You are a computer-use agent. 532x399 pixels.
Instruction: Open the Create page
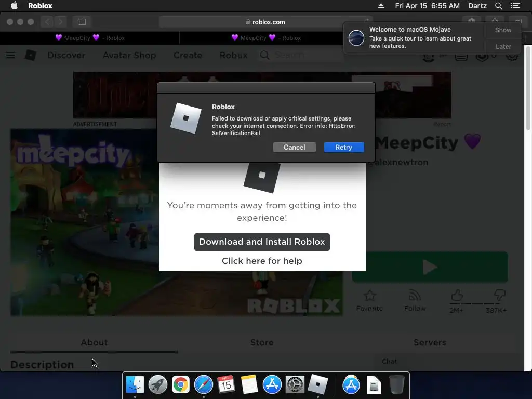(188, 55)
